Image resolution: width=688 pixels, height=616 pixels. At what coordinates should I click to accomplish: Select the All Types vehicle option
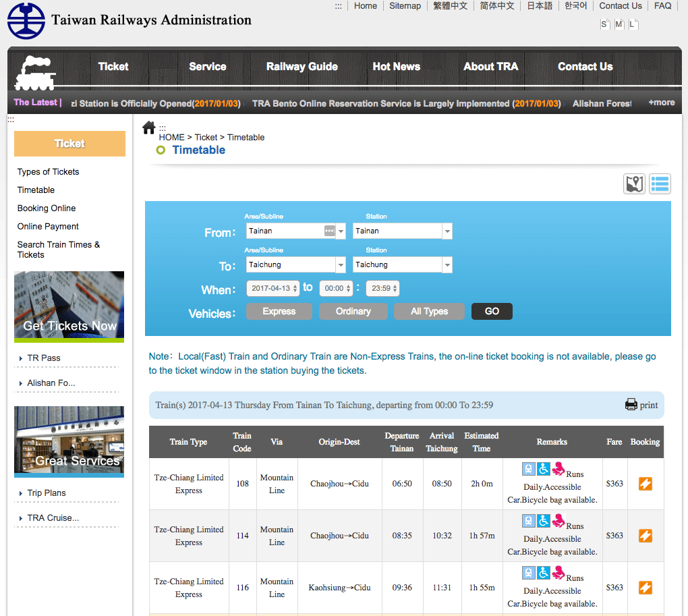coord(429,312)
